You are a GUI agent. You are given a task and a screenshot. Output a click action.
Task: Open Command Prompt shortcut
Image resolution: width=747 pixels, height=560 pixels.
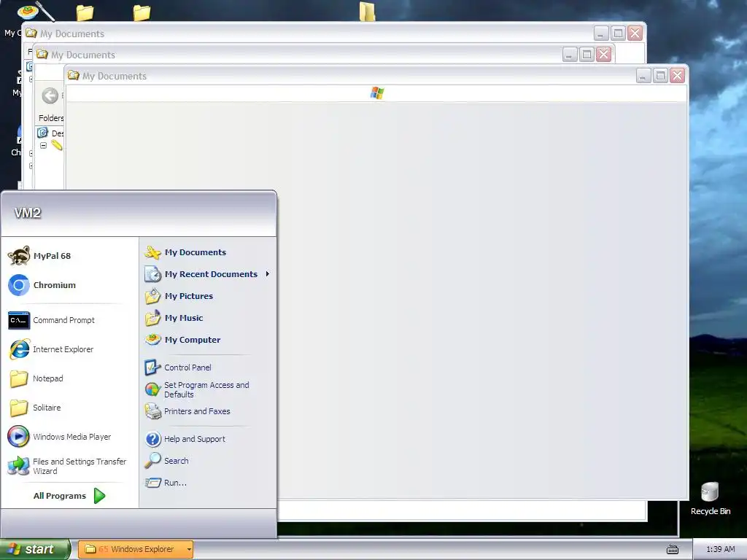[x=52, y=320]
